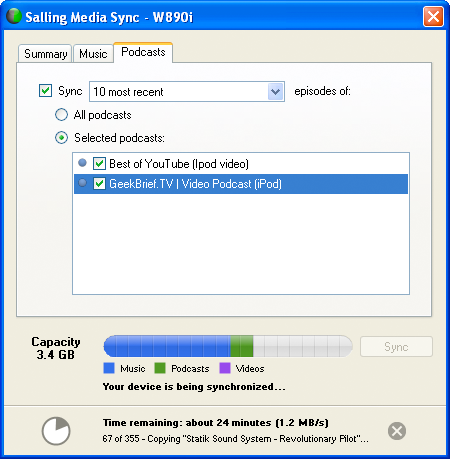The height and width of the screenshot is (459, 450).
Task: Close the Salling Media Sync window
Action: coord(433,16)
